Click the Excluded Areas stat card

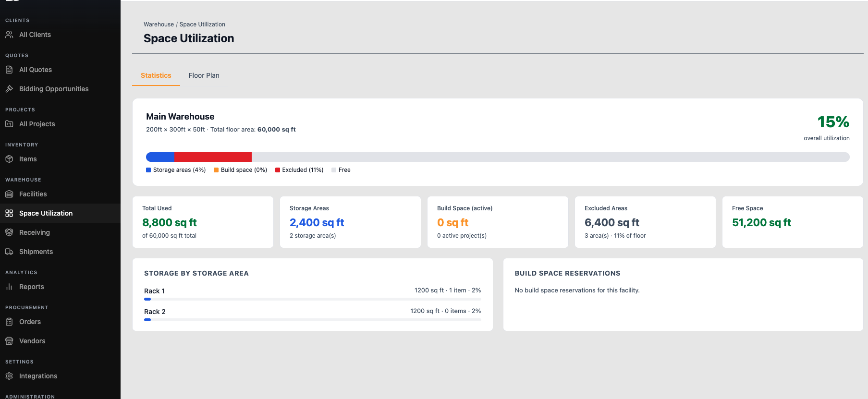(x=645, y=222)
